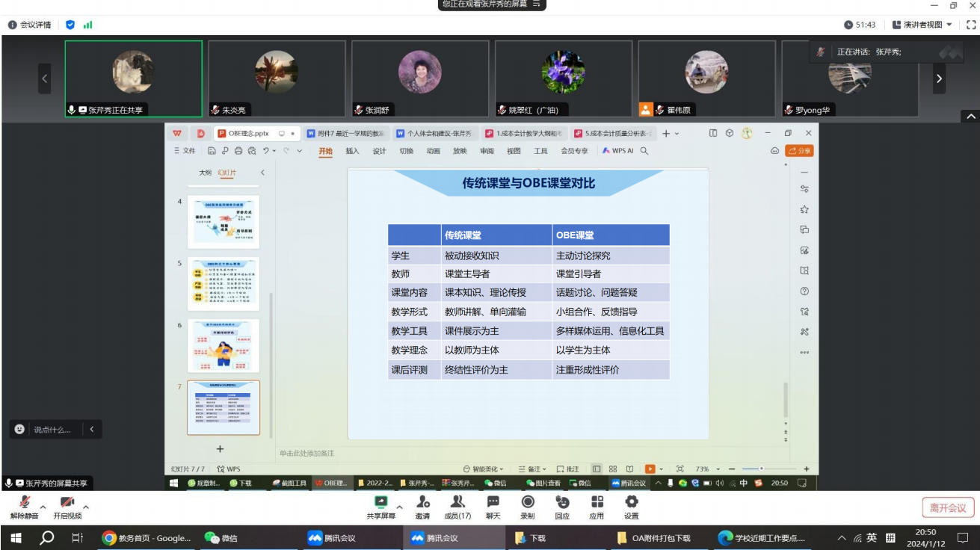This screenshot has height=550, width=980.
Task: Turn on camera via 开启视频
Action: [67, 507]
